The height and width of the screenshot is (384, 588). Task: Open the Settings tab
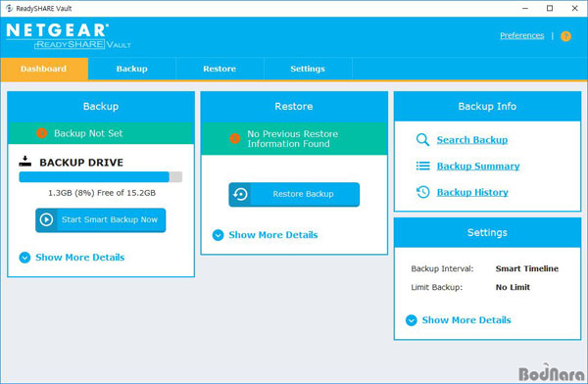pyautogui.click(x=308, y=69)
